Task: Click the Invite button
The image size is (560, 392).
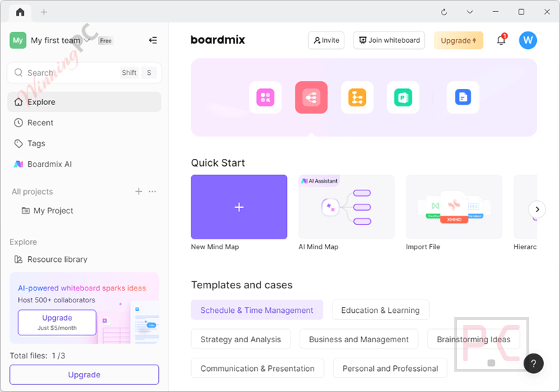Action: click(x=326, y=41)
